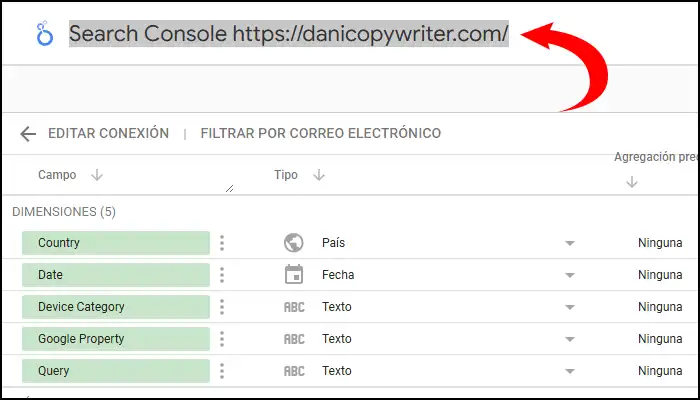Click the Looker Studio logo icon
Screen dimensions: 700x400
click(45, 33)
